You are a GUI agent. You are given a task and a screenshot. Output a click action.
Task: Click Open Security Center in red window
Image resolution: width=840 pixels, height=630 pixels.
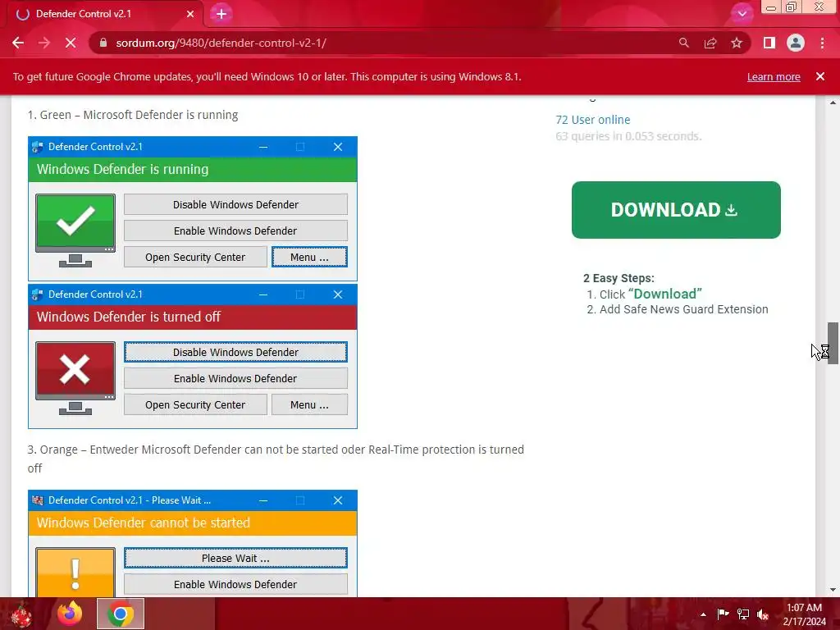(195, 405)
